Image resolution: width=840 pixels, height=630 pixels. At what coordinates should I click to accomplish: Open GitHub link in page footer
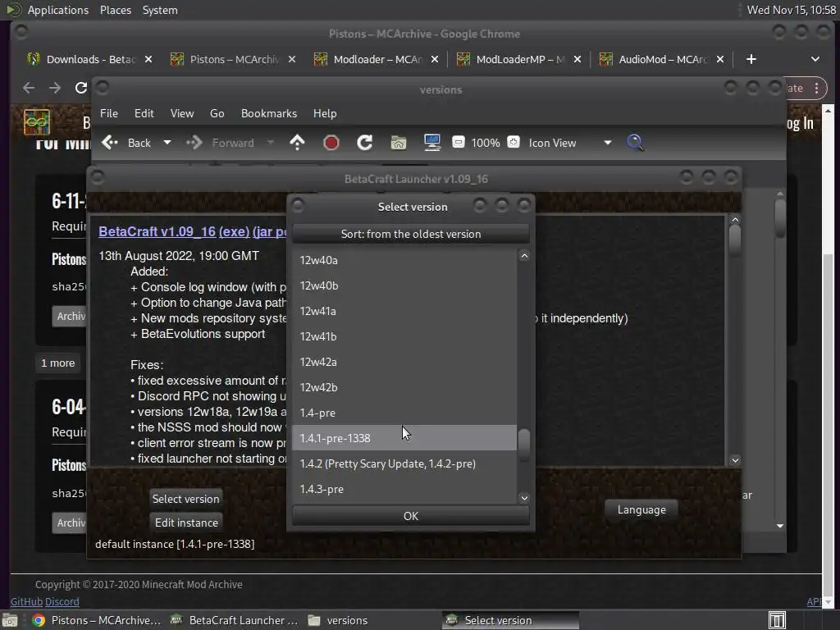click(x=27, y=601)
